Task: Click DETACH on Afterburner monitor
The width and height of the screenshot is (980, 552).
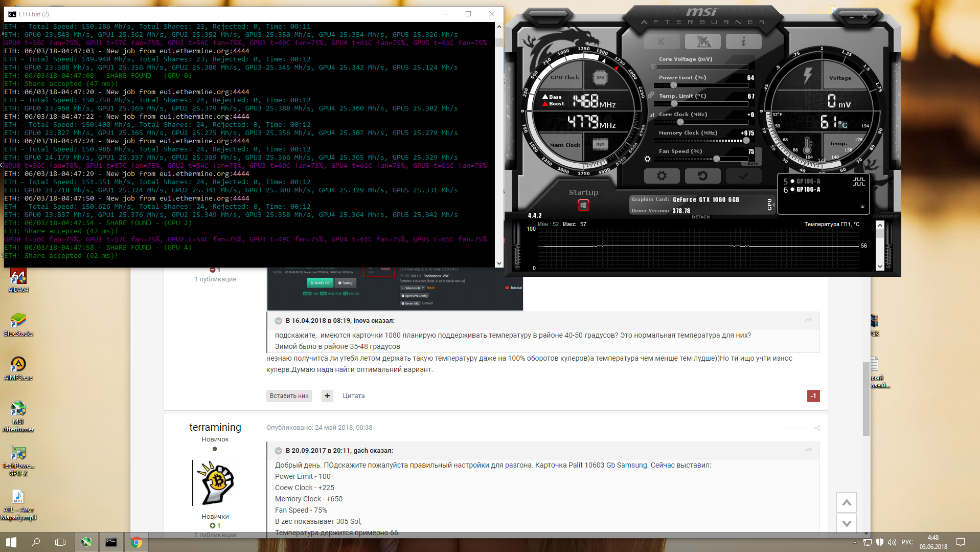Action: click(x=700, y=217)
